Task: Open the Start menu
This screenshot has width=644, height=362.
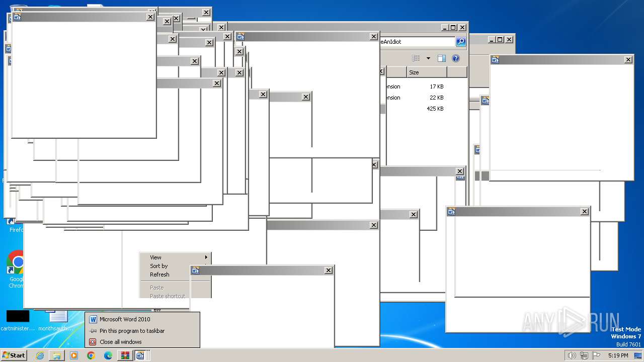Action: pyautogui.click(x=14, y=355)
